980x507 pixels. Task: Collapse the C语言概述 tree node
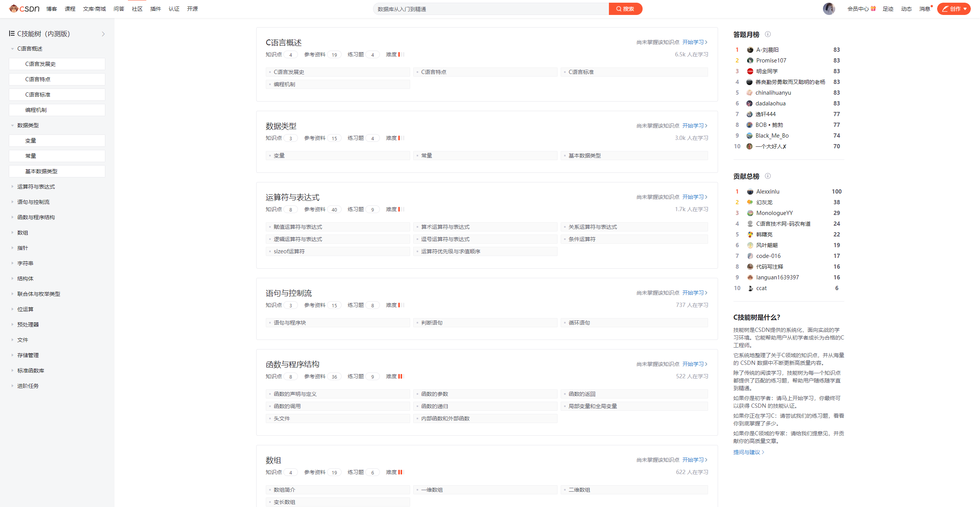tap(12, 49)
